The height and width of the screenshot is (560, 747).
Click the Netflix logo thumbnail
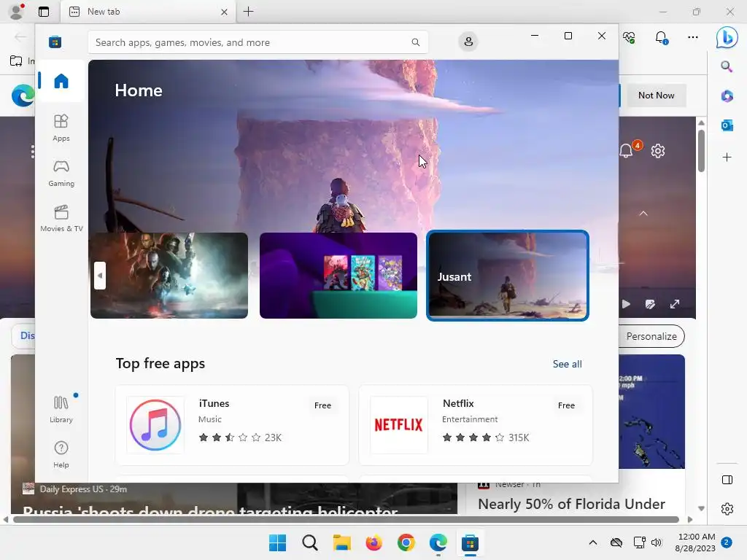pyautogui.click(x=399, y=425)
